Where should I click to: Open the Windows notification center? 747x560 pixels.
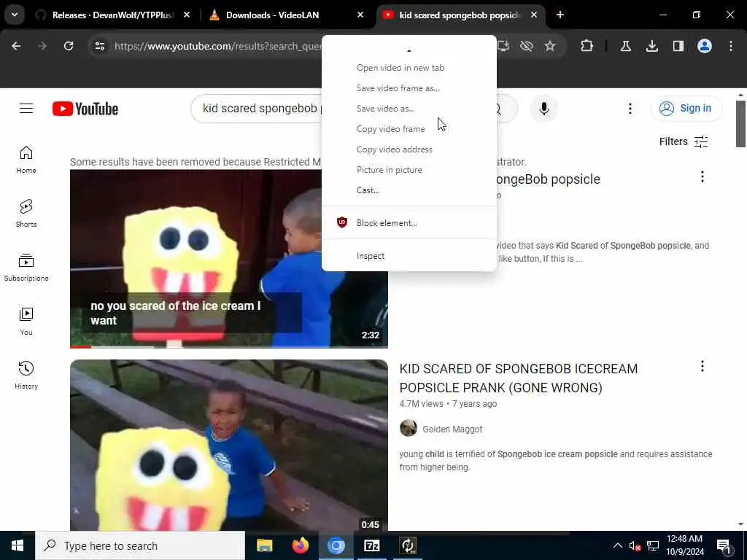tap(724, 545)
